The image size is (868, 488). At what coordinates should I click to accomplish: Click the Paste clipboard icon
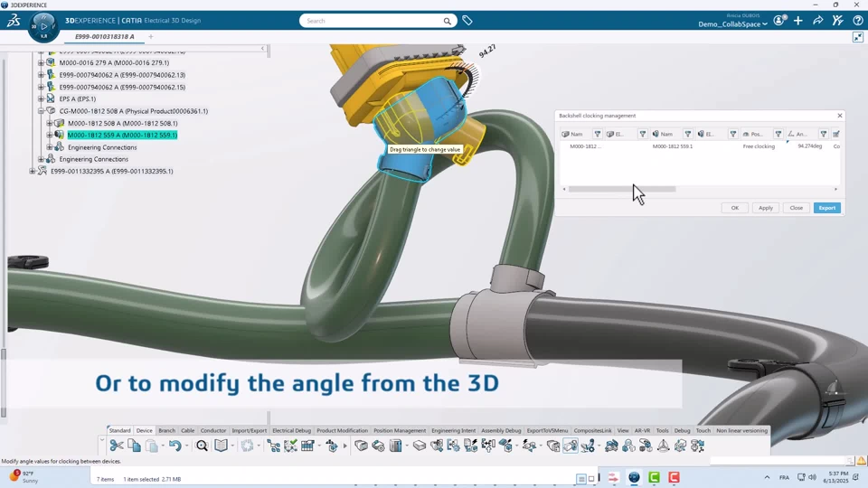[x=152, y=446]
